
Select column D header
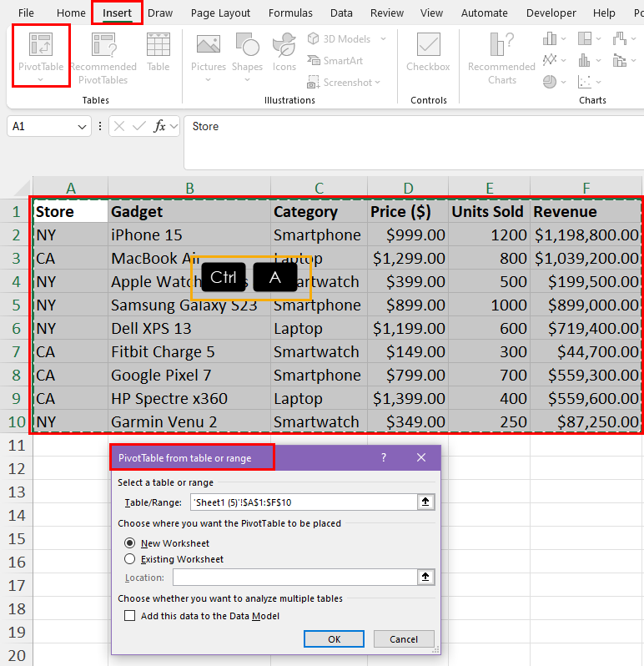(x=408, y=188)
